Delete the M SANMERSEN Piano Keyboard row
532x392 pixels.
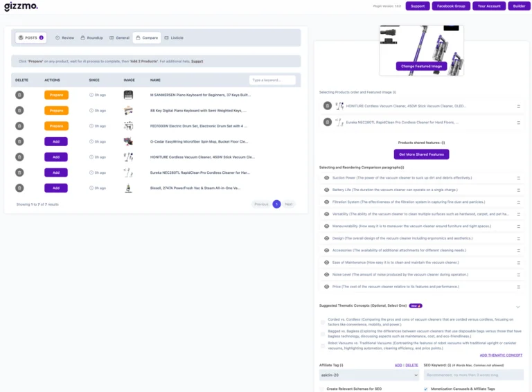19,95
